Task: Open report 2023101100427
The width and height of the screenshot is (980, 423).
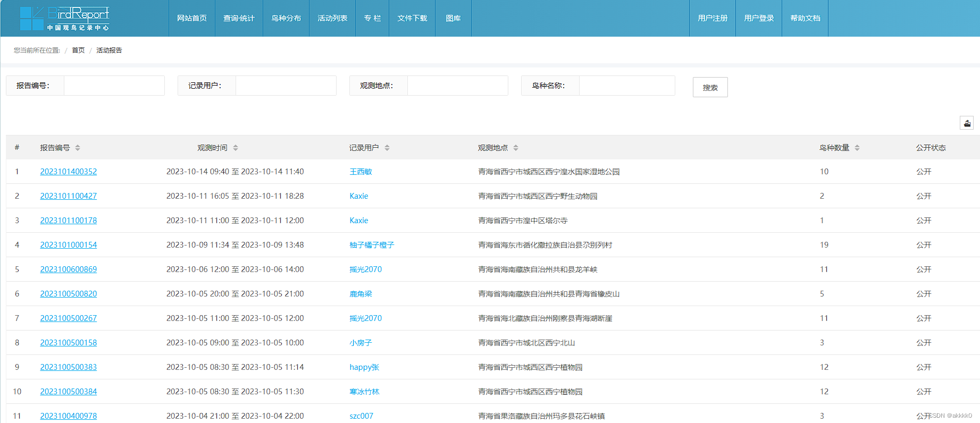Action: (x=69, y=196)
